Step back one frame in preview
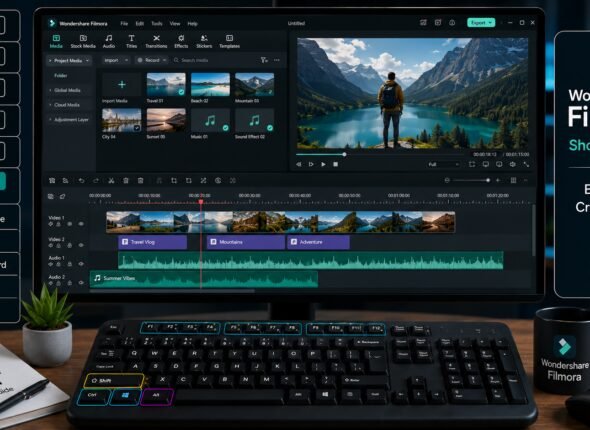Viewport: 590px width, 430px height. (x=298, y=164)
